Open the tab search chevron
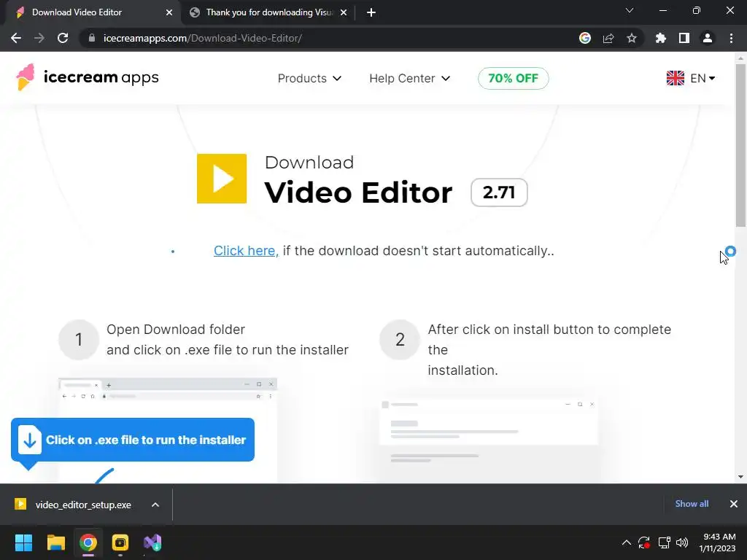 pos(630,10)
